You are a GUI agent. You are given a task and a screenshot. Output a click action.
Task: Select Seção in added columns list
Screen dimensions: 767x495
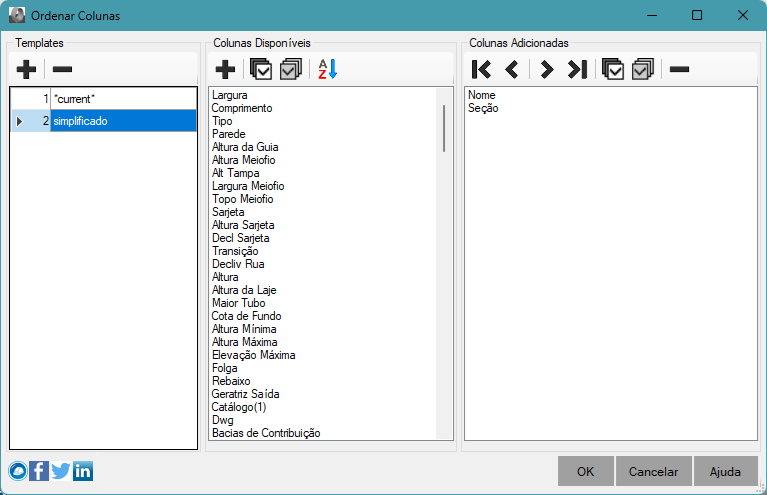pos(483,108)
